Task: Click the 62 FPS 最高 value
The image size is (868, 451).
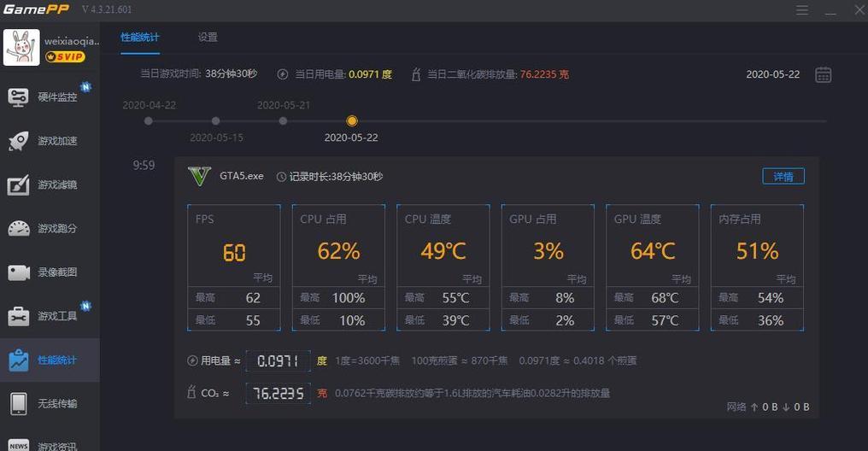Action: point(253,298)
